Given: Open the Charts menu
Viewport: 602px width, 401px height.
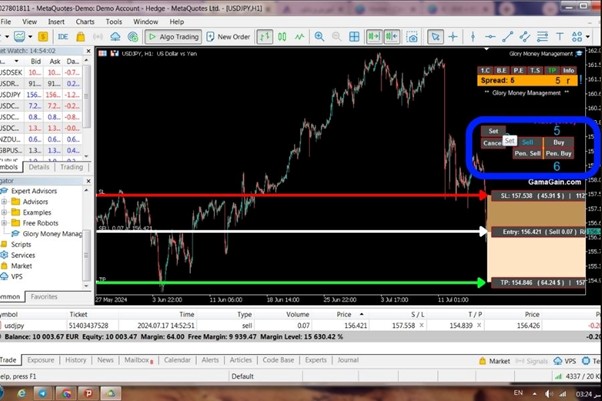Looking at the screenshot, I should pyautogui.click(x=85, y=22).
